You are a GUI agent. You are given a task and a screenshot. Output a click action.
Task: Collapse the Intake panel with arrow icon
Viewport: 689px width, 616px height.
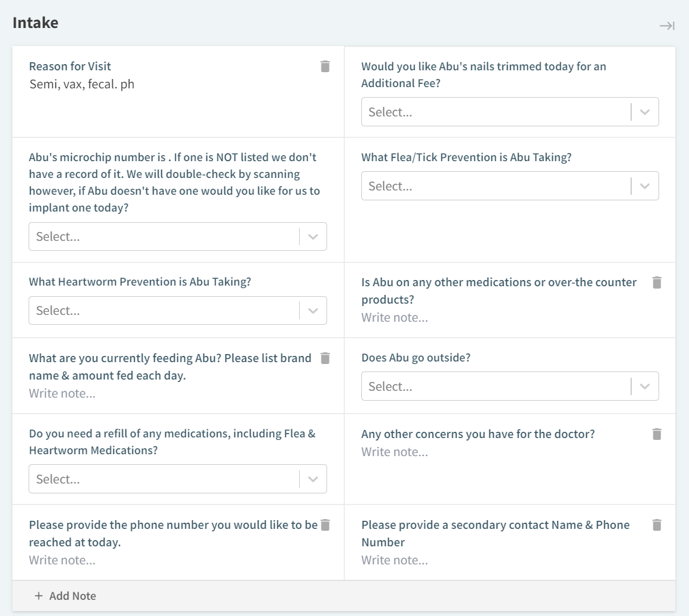pyautogui.click(x=667, y=26)
